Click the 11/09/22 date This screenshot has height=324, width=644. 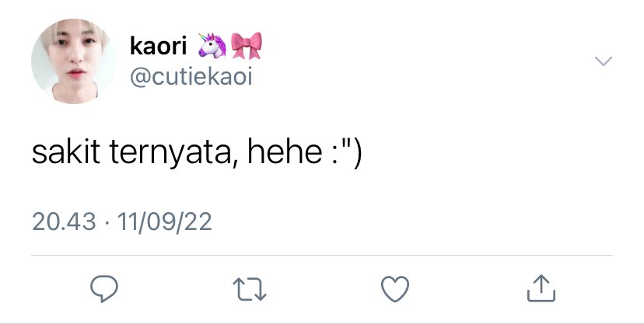click(x=165, y=222)
